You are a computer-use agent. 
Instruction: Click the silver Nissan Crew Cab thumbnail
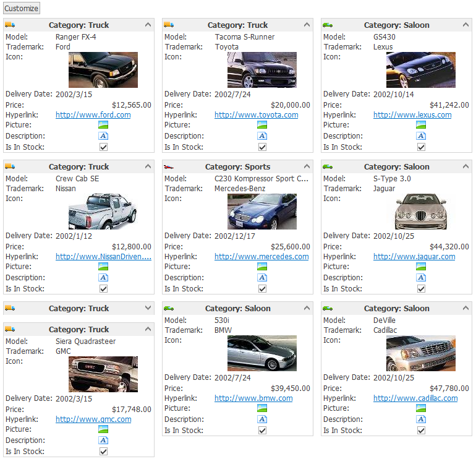point(103,212)
